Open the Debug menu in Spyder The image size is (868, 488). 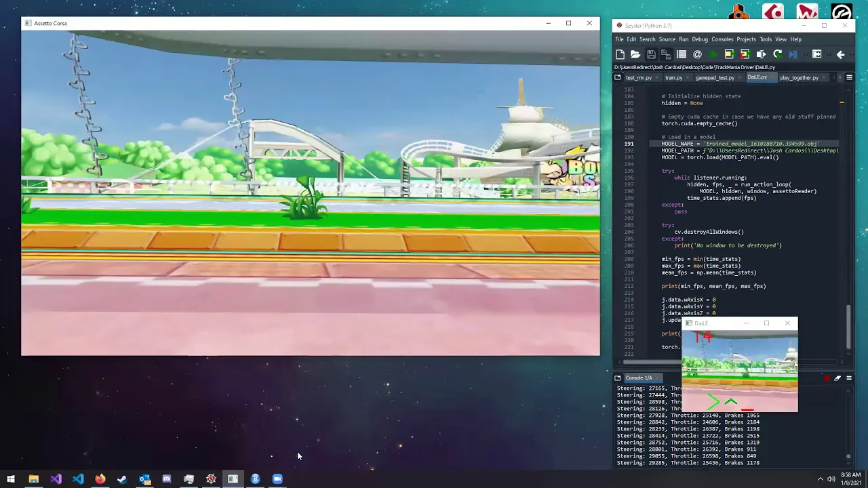click(700, 39)
